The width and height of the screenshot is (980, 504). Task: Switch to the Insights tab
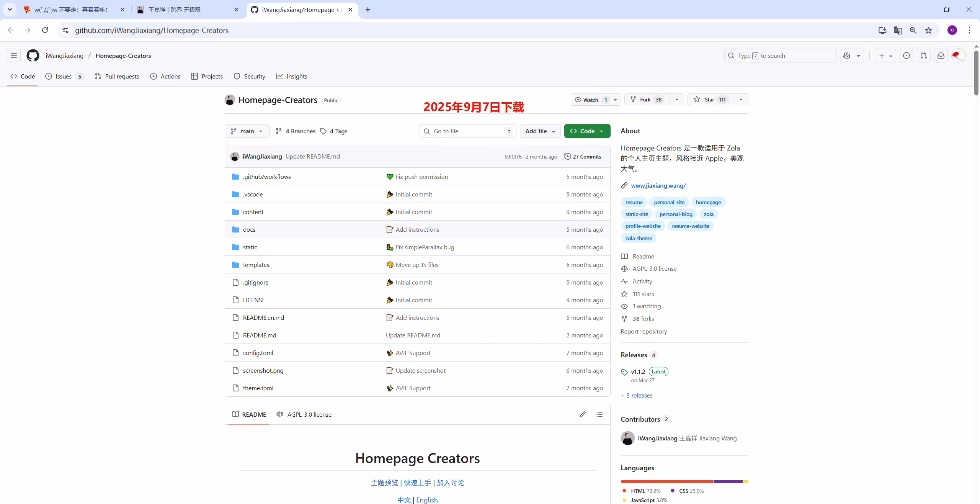click(x=292, y=76)
